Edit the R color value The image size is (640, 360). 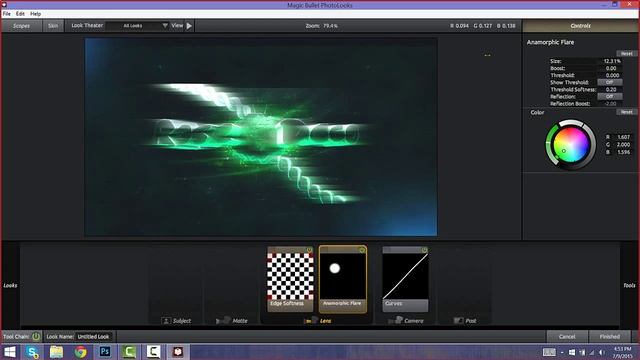click(x=623, y=137)
